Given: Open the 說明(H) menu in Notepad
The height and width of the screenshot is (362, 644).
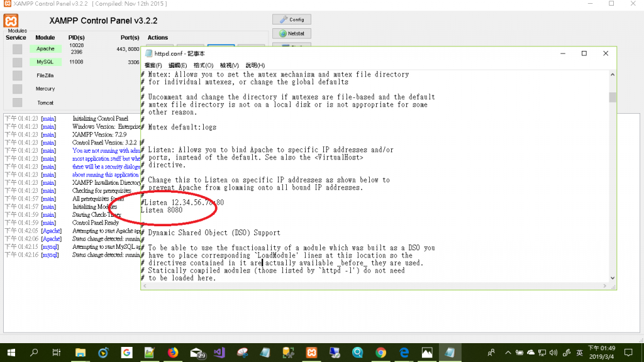Looking at the screenshot, I should 255,65.
